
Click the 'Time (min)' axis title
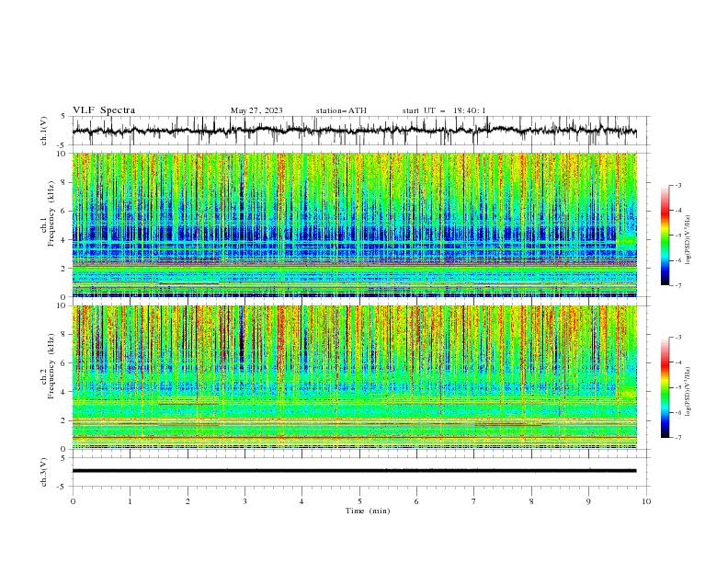tap(368, 511)
